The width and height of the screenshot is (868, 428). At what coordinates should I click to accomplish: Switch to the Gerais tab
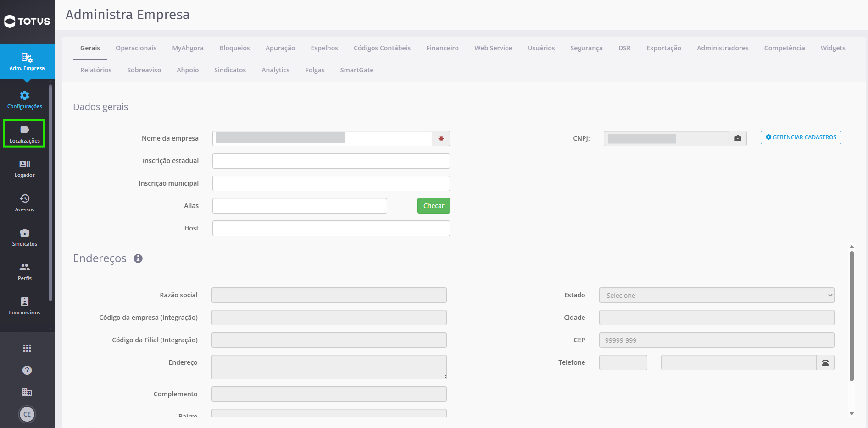tap(90, 48)
